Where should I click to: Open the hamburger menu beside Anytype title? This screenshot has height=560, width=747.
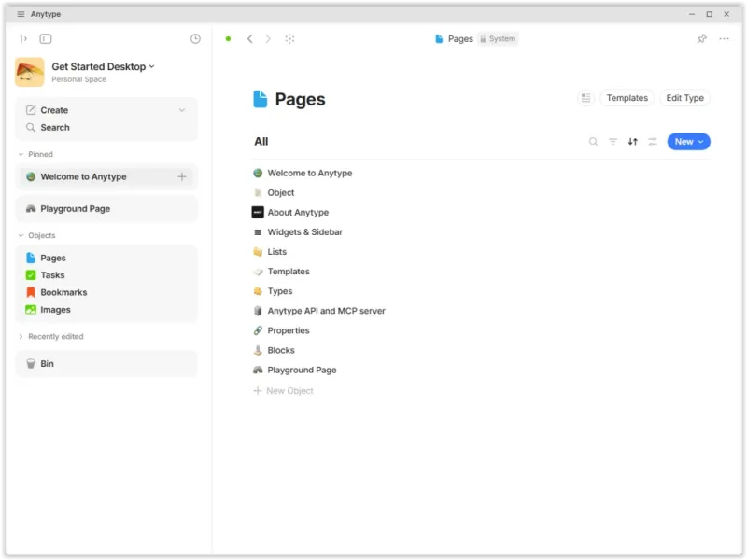(x=21, y=14)
